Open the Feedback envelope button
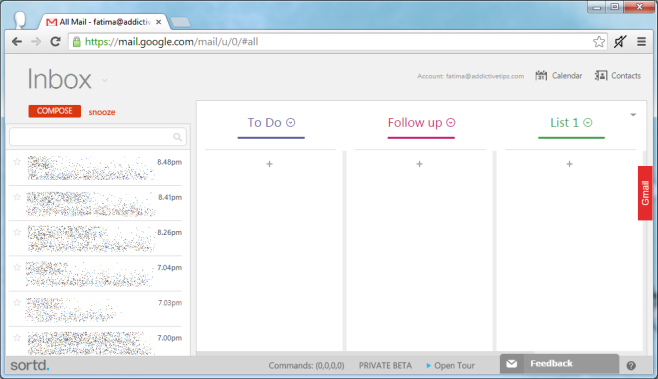 [x=559, y=364]
